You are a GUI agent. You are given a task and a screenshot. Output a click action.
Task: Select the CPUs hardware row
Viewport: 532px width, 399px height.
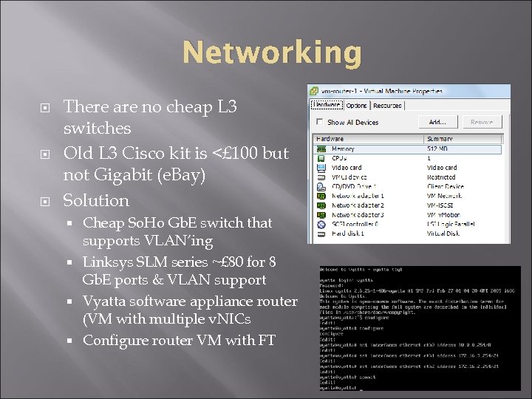click(407, 158)
